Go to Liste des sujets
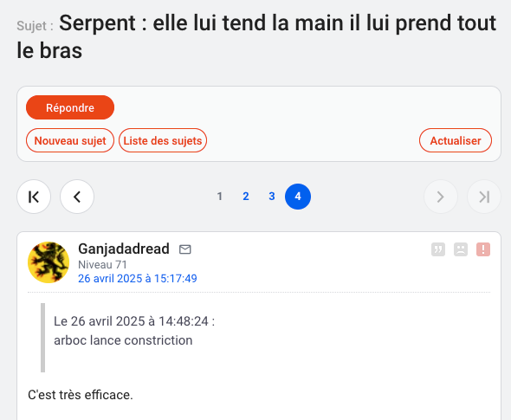The height and width of the screenshot is (420, 511). click(x=163, y=140)
